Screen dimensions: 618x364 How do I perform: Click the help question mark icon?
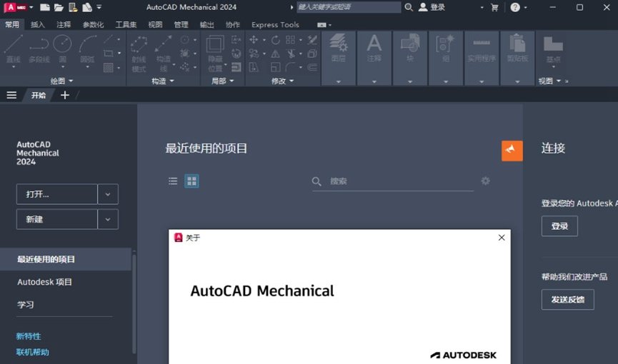[514, 7]
